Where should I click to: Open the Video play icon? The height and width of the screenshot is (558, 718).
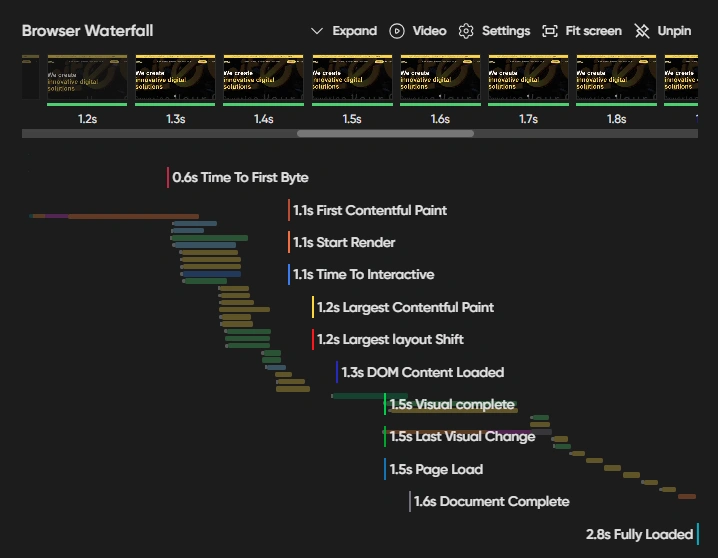pos(397,31)
